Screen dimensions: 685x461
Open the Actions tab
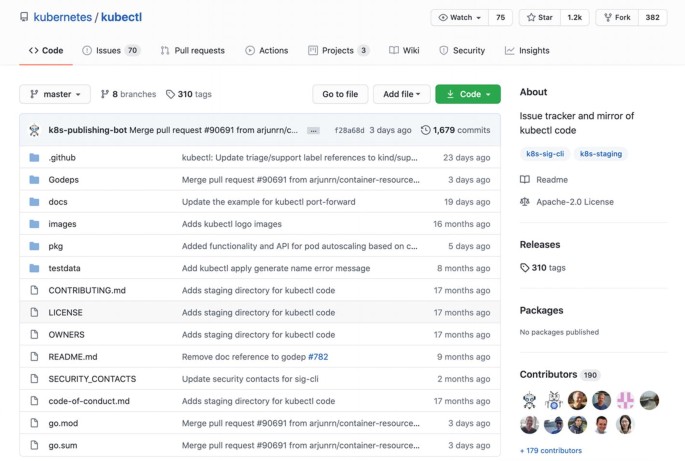point(266,51)
